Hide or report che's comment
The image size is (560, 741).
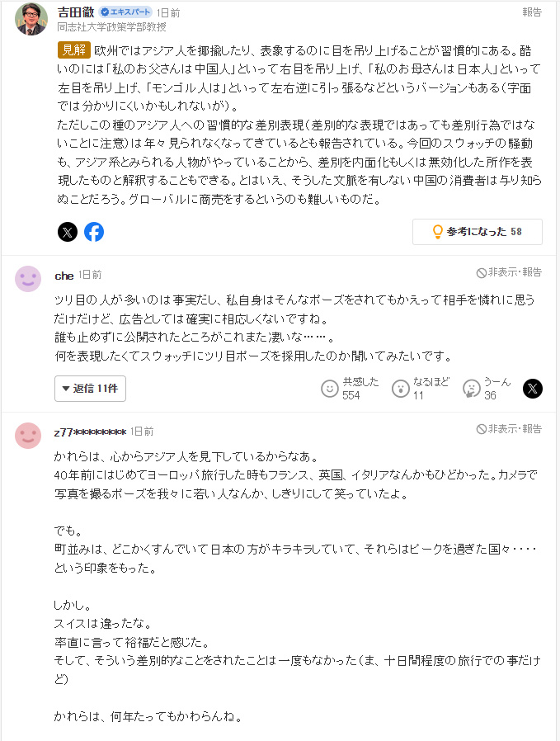point(509,272)
